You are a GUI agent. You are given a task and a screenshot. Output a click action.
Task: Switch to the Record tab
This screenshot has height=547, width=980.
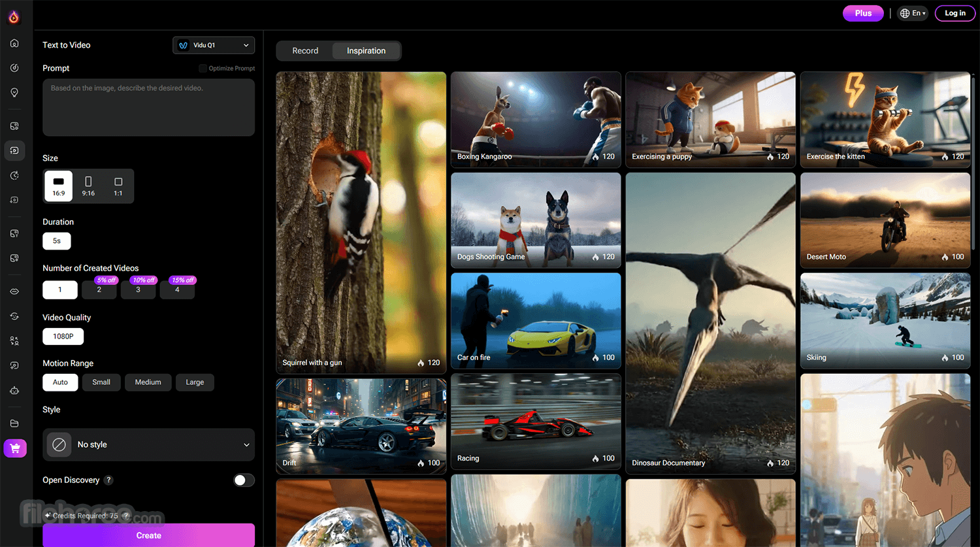pyautogui.click(x=305, y=51)
